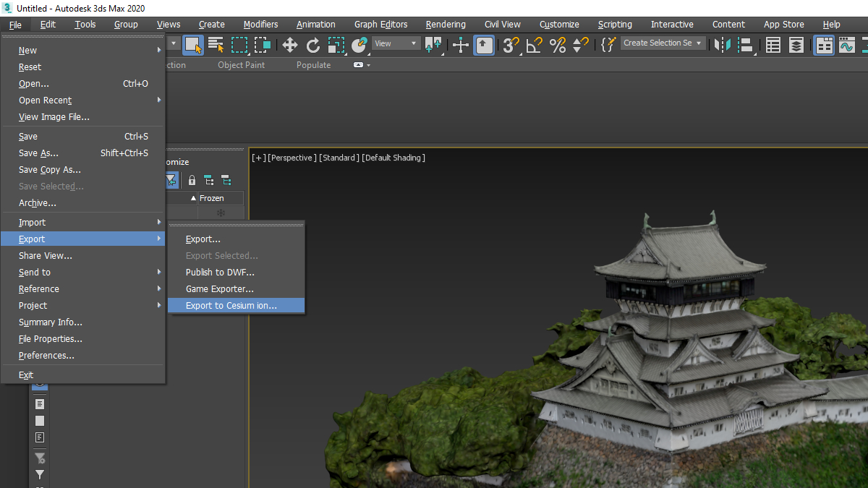The width and height of the screenshot is (868, 488).
Task: Open the Curve Editor icon
Action: (x=846, y=46)
